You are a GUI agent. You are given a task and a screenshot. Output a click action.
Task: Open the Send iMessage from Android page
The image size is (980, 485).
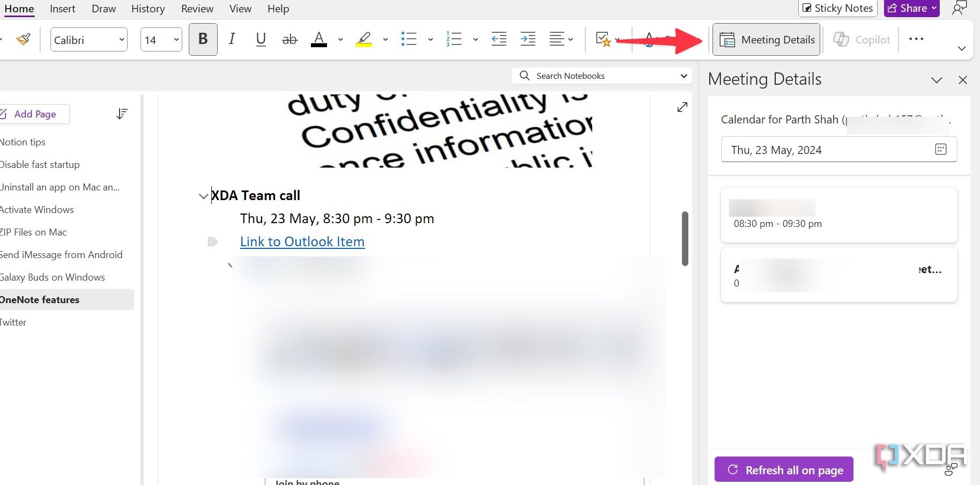[61, 254]
